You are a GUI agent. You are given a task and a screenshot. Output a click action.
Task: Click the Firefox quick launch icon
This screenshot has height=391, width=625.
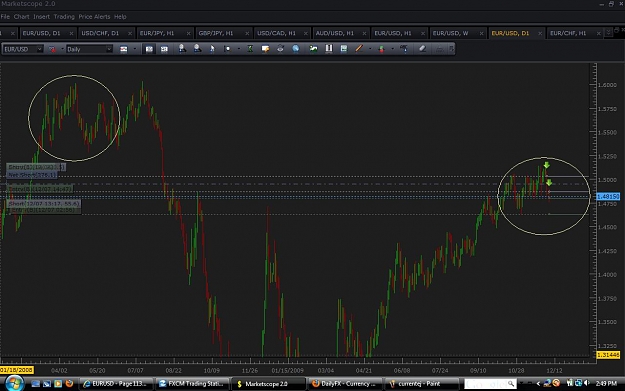(x=69, y=383)
